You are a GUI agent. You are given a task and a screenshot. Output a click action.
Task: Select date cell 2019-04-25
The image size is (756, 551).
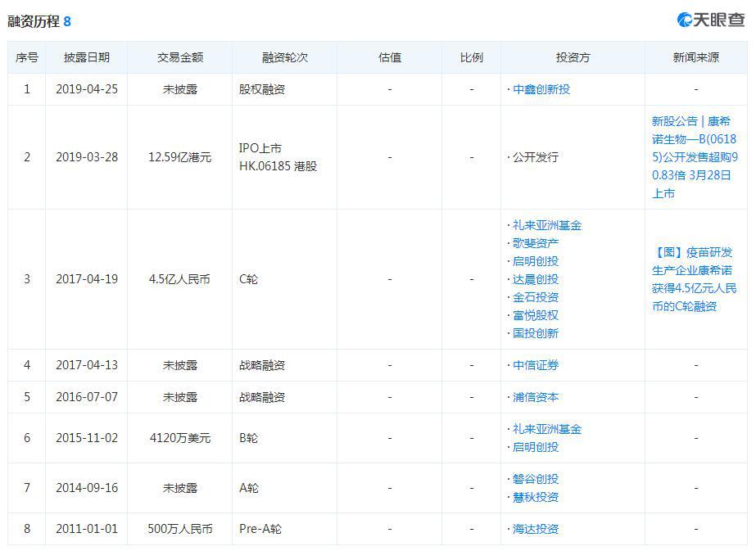[x=87, y=89]
